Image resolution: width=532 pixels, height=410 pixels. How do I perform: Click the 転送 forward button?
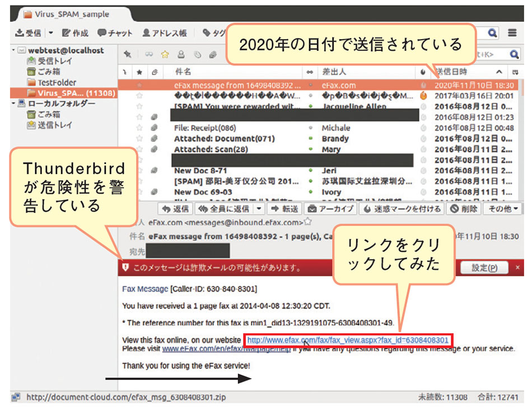point(285,209)
